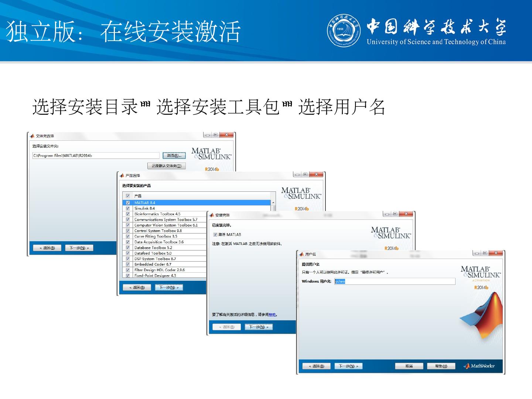Toggle Fixed-Point Designer 4.3 checkbox
The height and width of the screenshot is (399, 532).
pyautogui.click(x=128, y=275)
